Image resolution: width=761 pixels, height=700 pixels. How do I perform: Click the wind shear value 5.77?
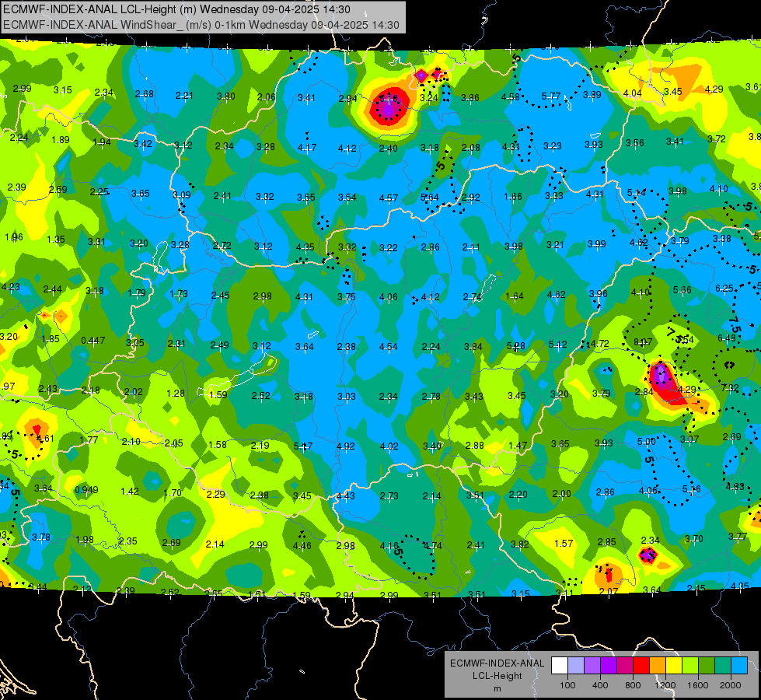551,96
